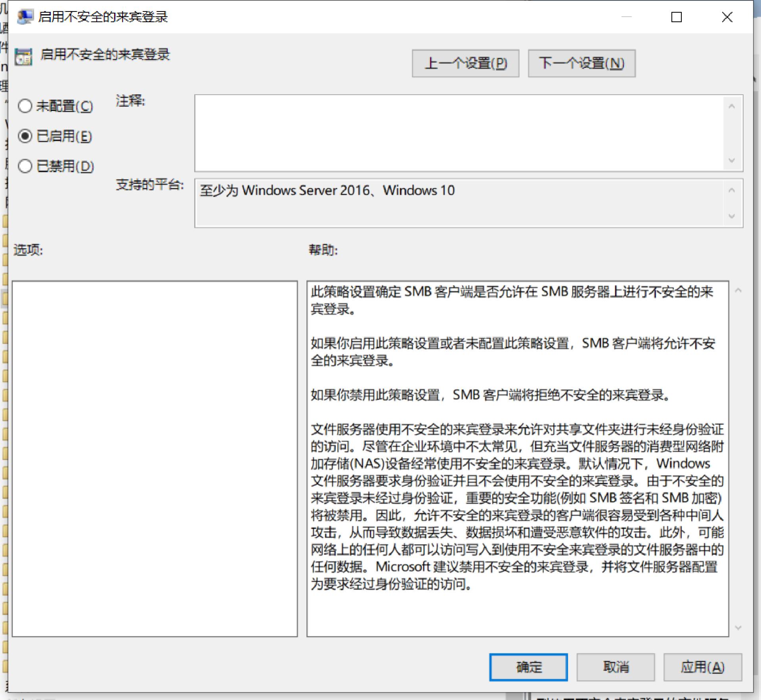This screenshot has width=761, height=700.
Task: Click up arrow of help text scrollbar
Action: point(738,290)
